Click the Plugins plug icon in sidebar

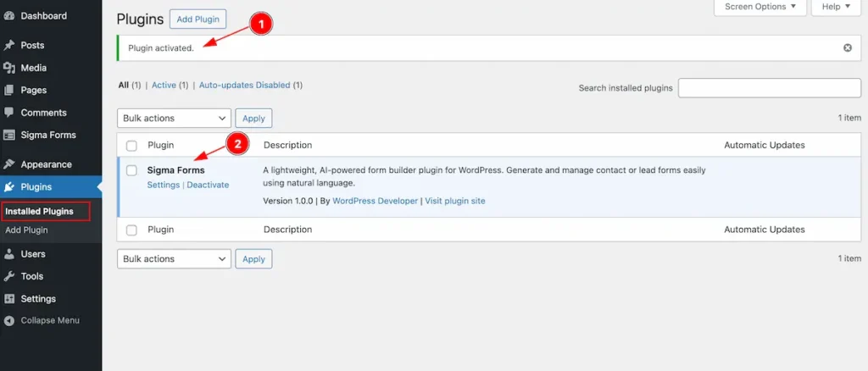(x=8, y=187)
